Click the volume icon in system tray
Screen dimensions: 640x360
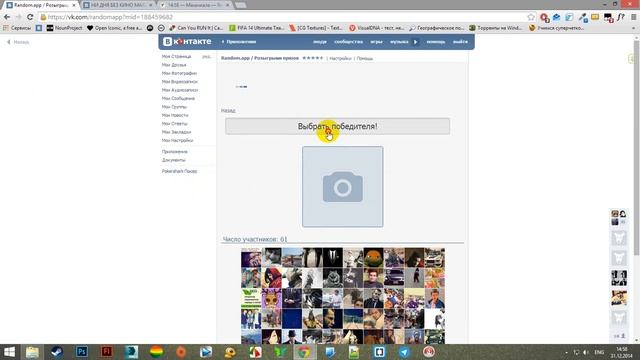[x=586, y=352]
